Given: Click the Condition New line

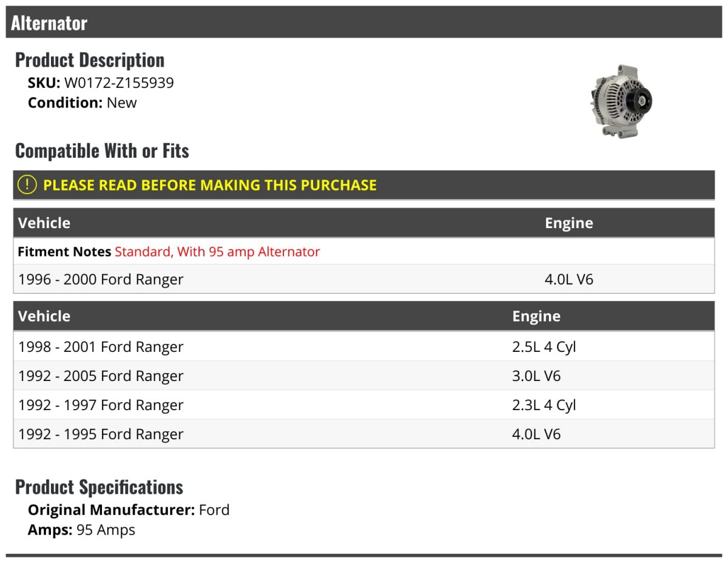Looking at the screenshot, I should pos(83,103).
